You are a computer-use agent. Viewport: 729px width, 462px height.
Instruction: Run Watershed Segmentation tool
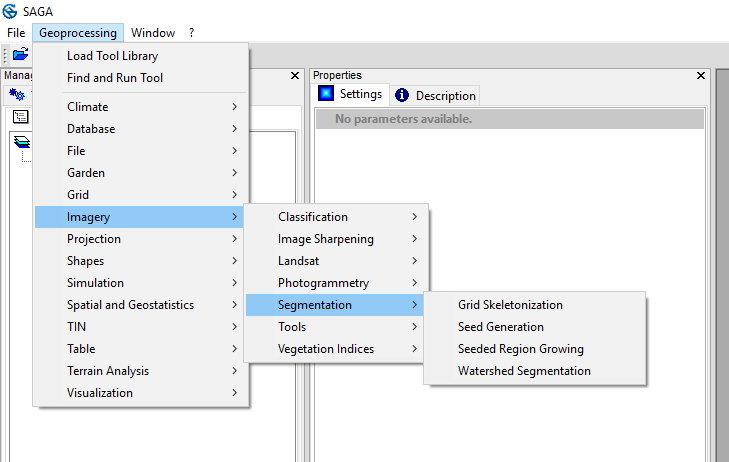[535, 371]
